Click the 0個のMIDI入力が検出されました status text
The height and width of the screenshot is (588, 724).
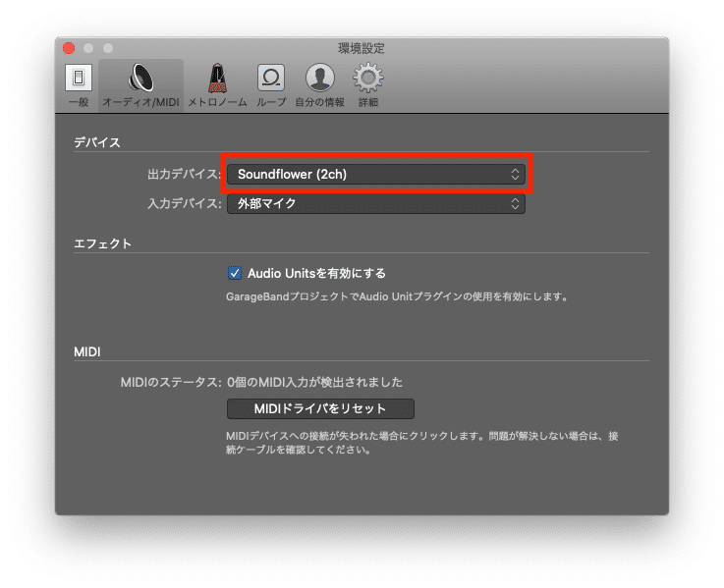click(x=314, y=382)
